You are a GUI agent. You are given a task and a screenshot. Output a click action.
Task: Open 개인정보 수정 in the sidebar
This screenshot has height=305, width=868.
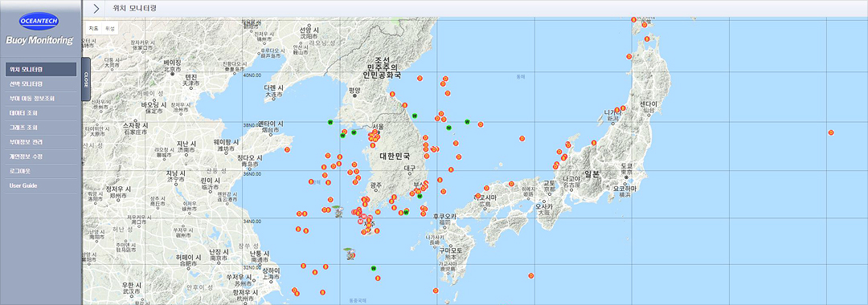40,157
